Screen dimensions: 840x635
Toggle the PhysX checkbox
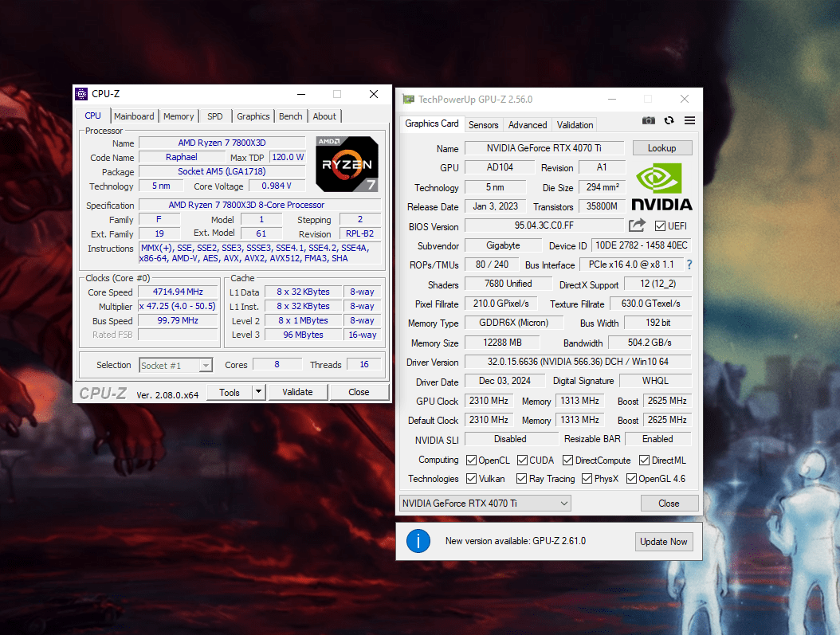(x=587, y=479)
